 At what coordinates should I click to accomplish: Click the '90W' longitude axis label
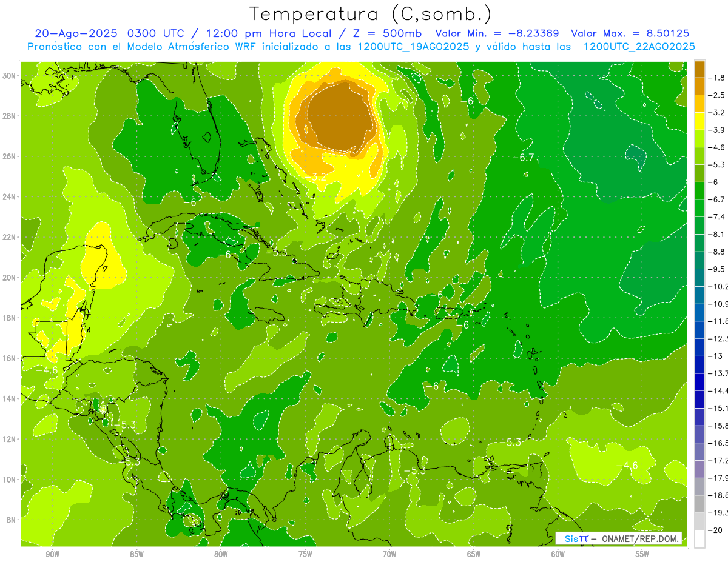point(52,554)
